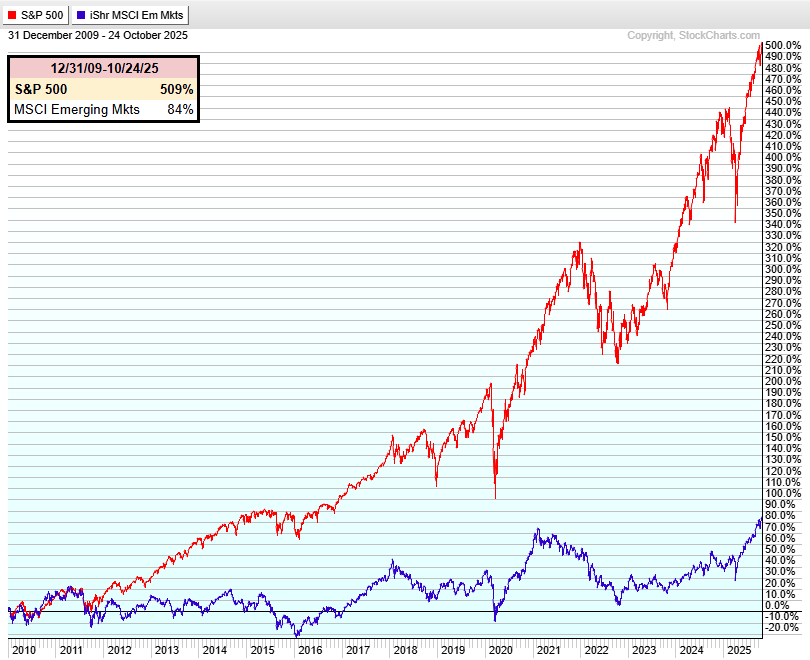
Task: Click the 250.0% y-axis label
Action: [x=783, y=325]
